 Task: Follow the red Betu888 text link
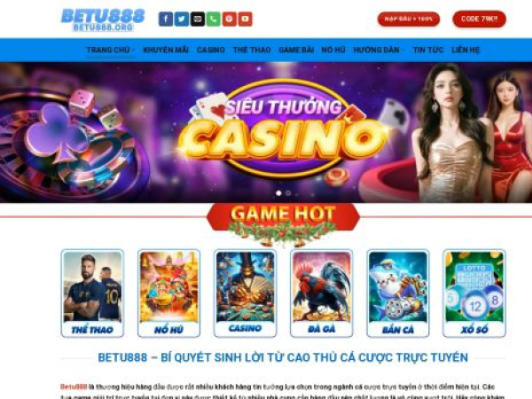(x=74, y=387)
